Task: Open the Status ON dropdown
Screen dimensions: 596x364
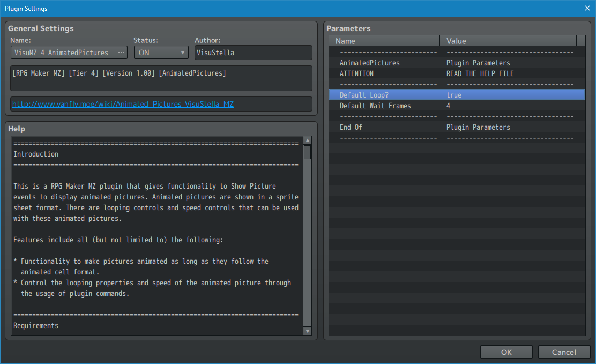Action: coord(161,53)
